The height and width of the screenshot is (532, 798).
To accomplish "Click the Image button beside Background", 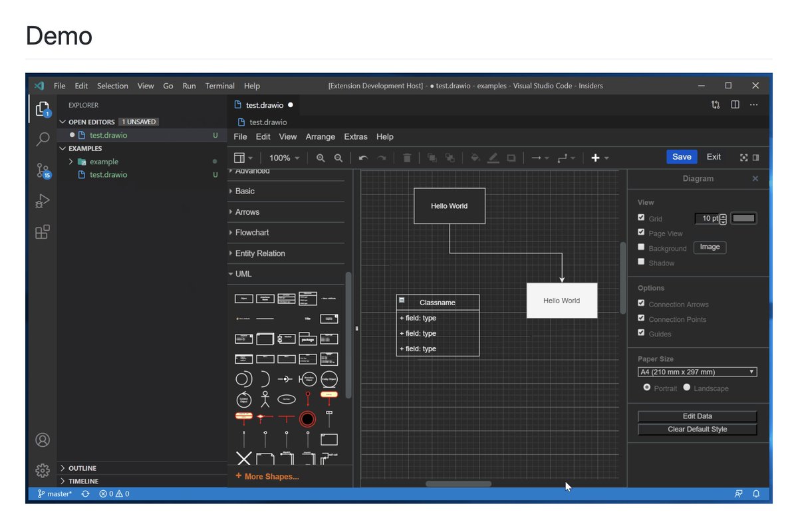I will tap(710, 247).
